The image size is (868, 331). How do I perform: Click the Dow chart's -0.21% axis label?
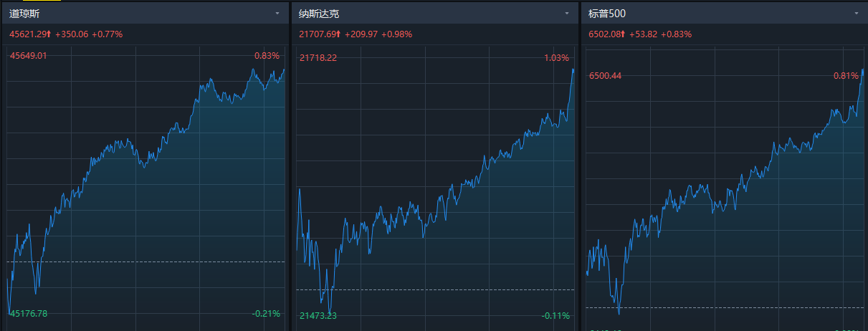point(266,313)
